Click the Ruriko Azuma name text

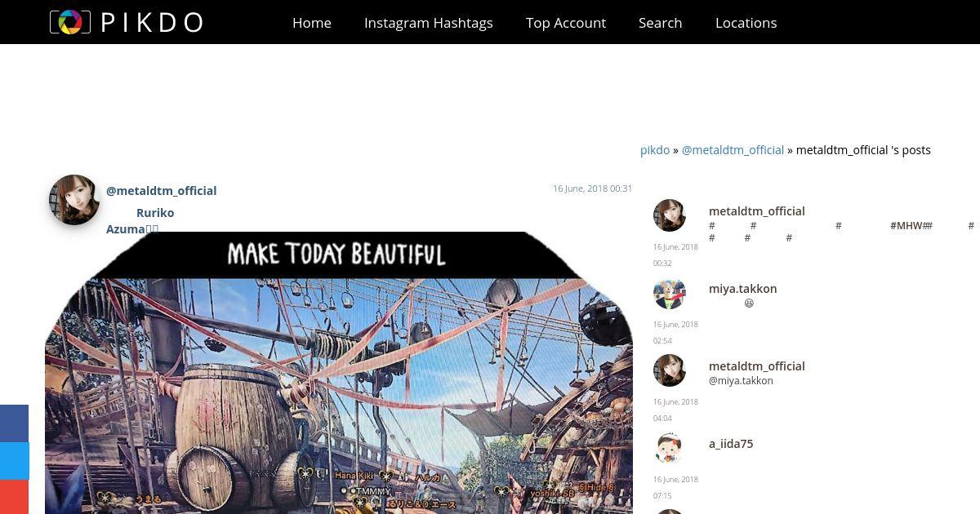click(x=140, y=221)
